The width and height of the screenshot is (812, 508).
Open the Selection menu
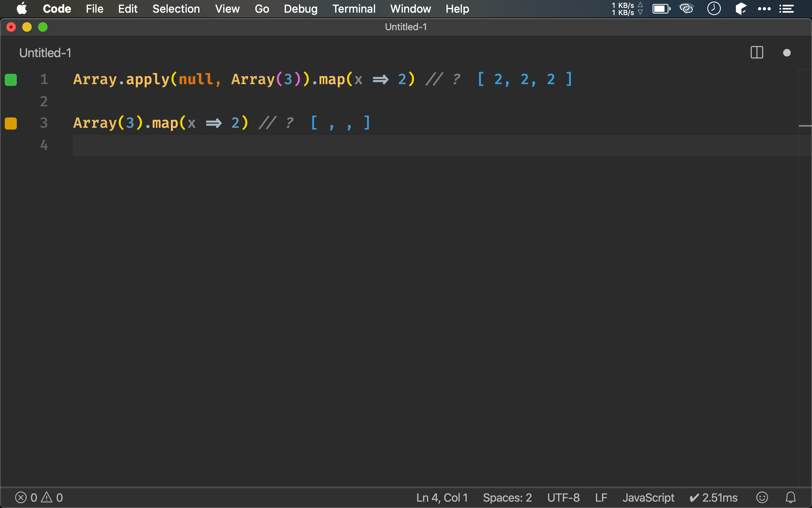(176, 9)
